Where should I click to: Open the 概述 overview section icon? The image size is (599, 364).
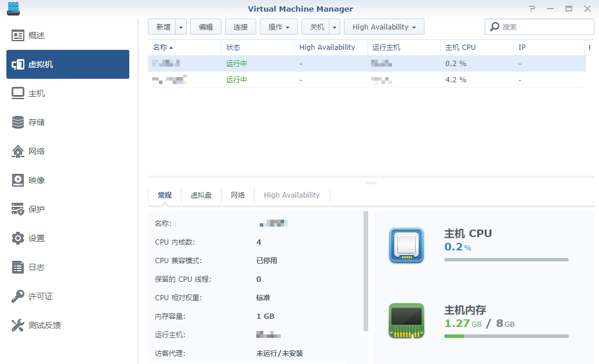18,35
